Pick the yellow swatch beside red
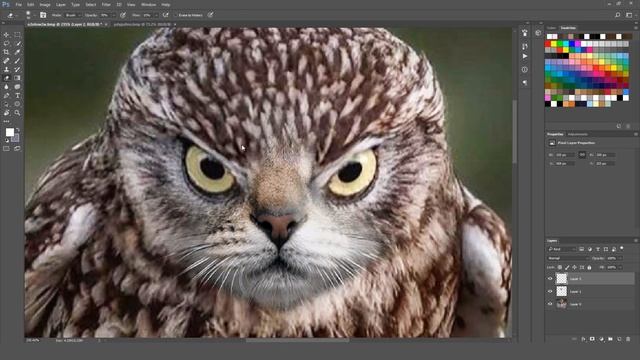The height and width of the screenshot is (360, 640). [553, 44]
